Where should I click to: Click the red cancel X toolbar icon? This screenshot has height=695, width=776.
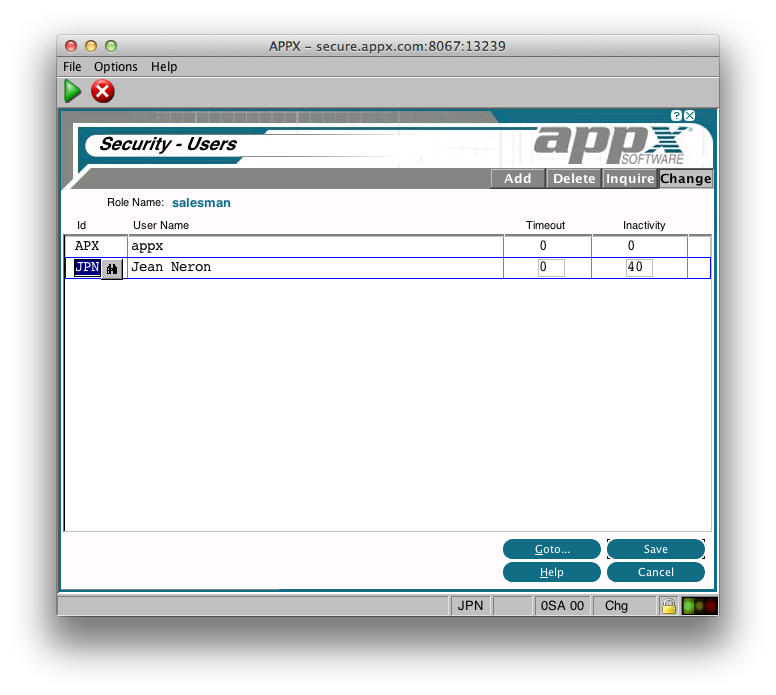pos(102,91)
